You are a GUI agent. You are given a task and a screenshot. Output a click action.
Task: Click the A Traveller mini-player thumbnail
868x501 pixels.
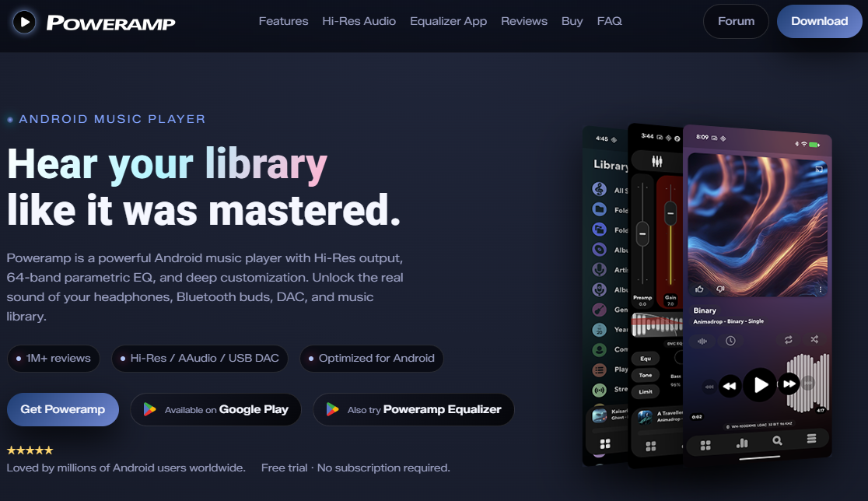coord(645,416)
